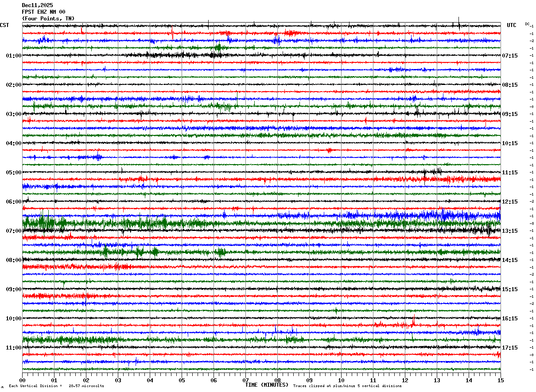
Task: Select the 07:00 CST row label
Action: pyautogui.click(x=14, y=231)
